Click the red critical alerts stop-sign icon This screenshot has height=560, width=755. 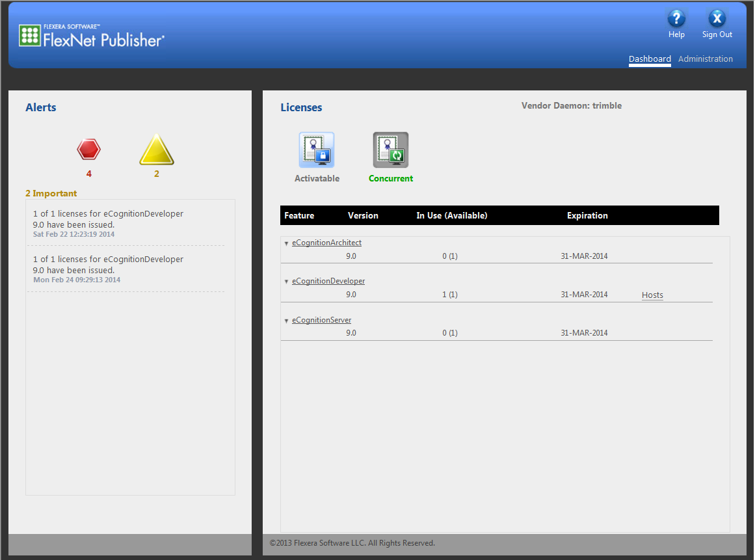click(x=88, y=150)
